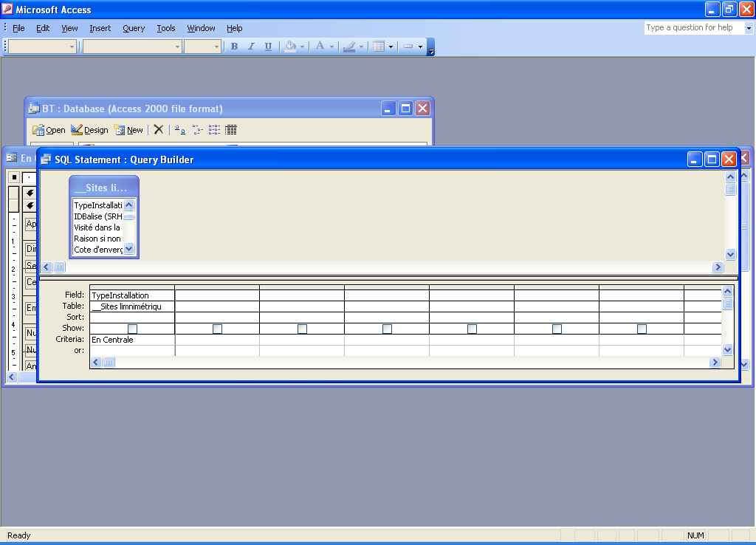756x545 pixels.
Task: Expand the line/border color dropdown arrow
Action: (x=361, y=47)
